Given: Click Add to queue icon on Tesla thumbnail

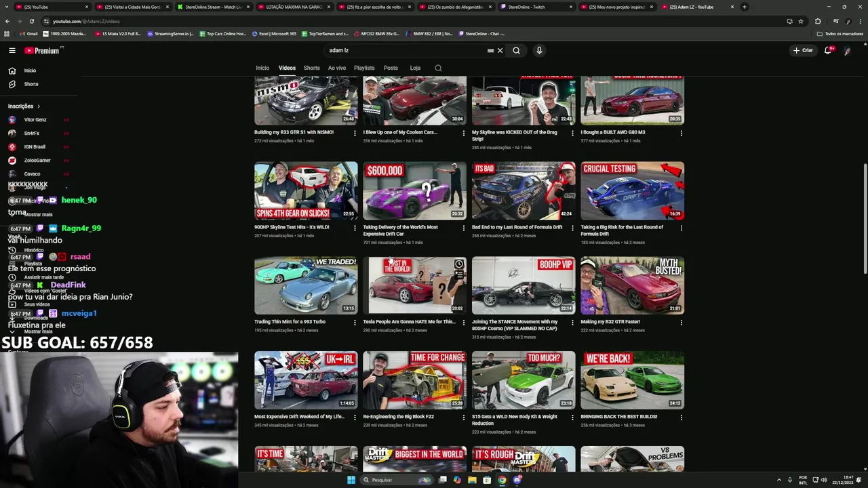Looking at the screenshot, I should coord(459,275).
